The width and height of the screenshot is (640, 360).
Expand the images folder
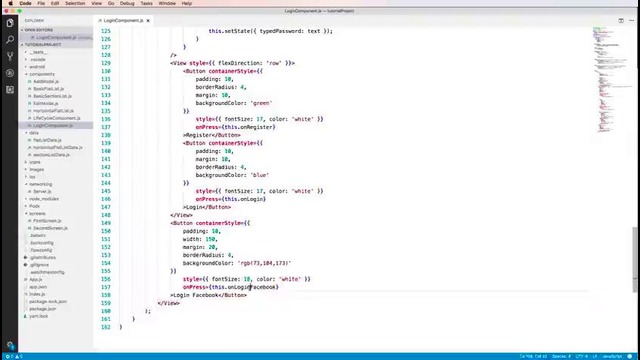(36, 170)
